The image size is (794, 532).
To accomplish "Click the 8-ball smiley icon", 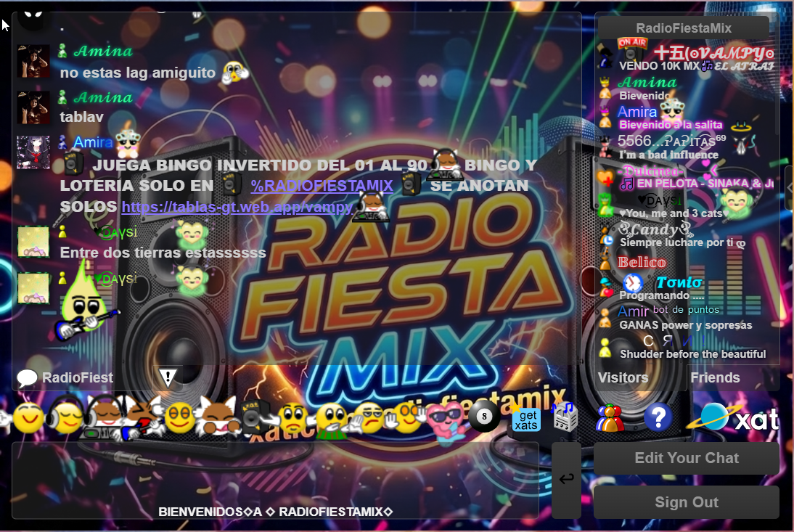I will click(x=483, y=416).
